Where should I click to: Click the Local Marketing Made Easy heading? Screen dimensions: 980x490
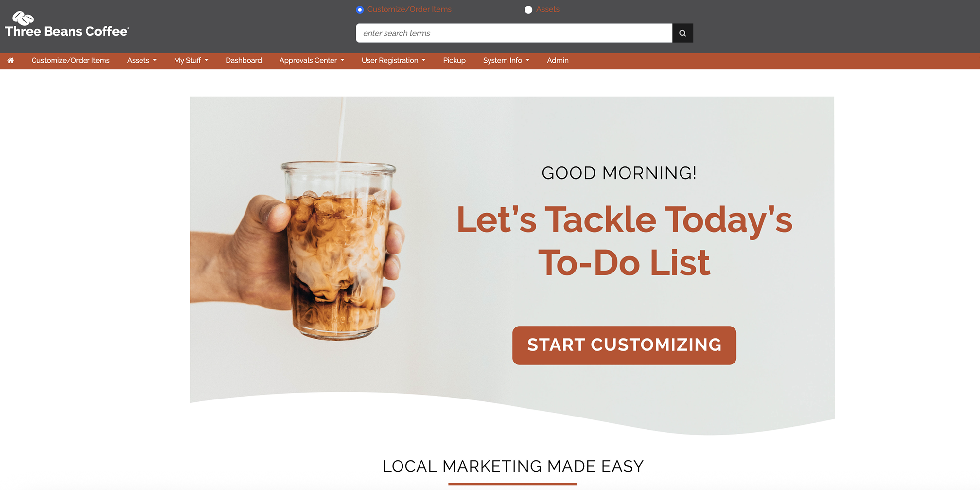(513, 466)
